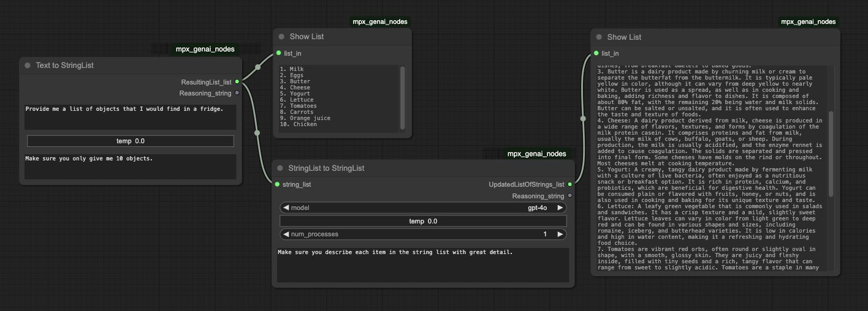868x311 pixels.
Task: Open the model gpt-4o combo box
Action: (423, 208)
